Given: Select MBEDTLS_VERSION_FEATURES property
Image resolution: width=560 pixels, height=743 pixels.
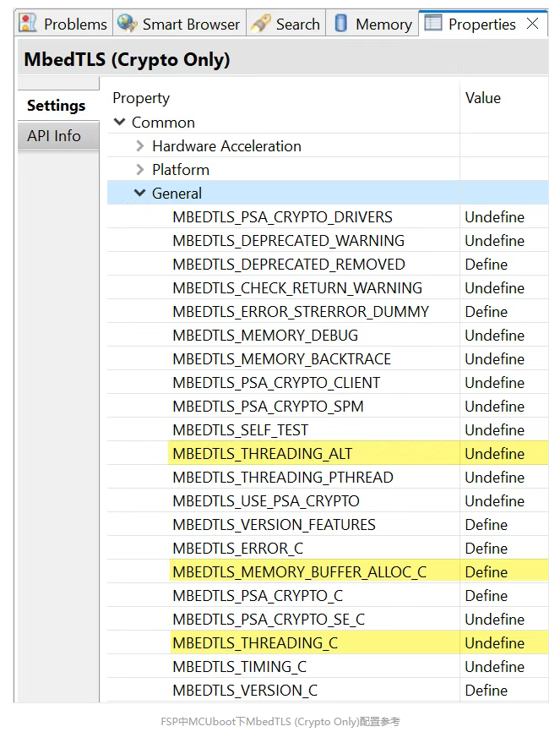Looking at the screenshot, I should (x=274, y=525).
